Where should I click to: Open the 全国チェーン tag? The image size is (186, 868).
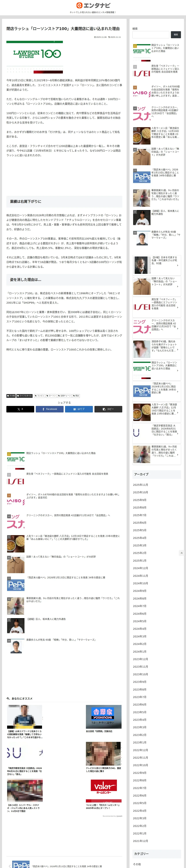pyautogui.click(x=64, y=396)
